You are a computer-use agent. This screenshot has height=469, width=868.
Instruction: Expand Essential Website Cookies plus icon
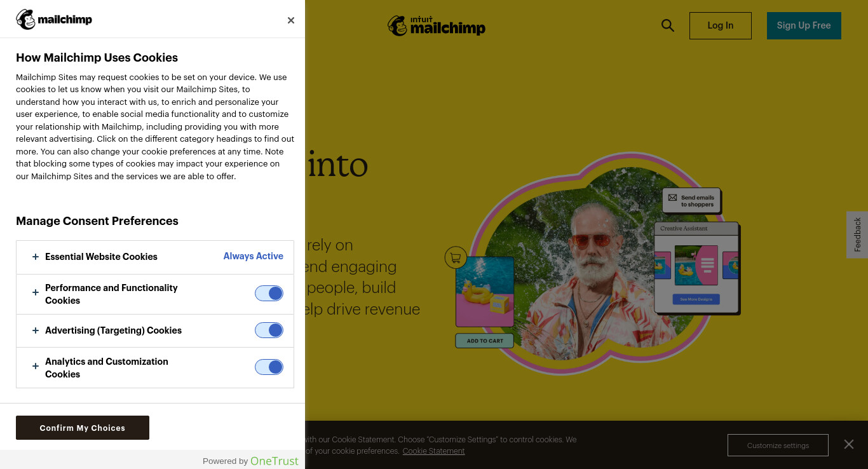[36, 257]
